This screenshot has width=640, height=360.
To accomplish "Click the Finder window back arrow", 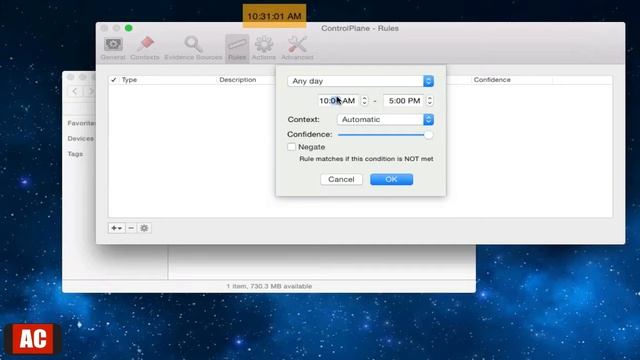I will coord(75,91).
